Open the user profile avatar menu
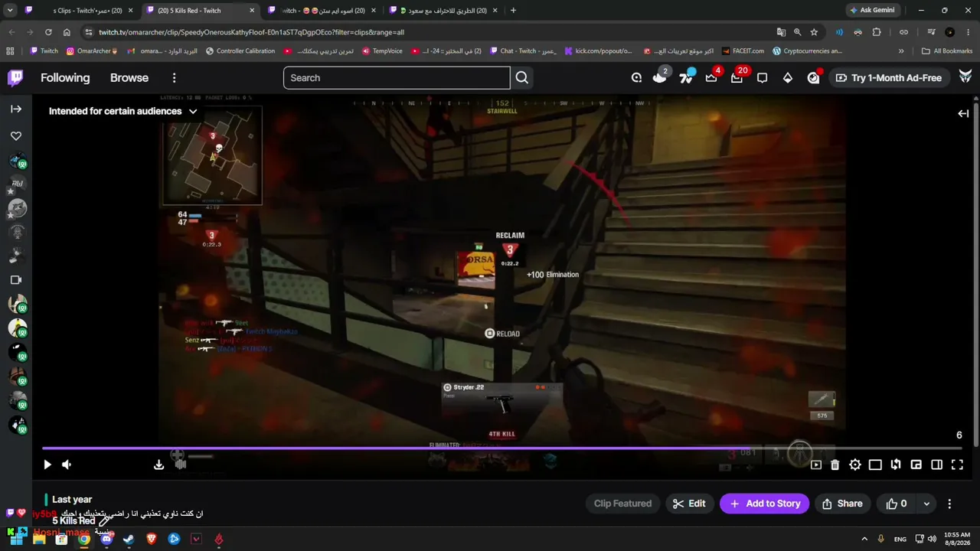 click(x=965, y=78)
